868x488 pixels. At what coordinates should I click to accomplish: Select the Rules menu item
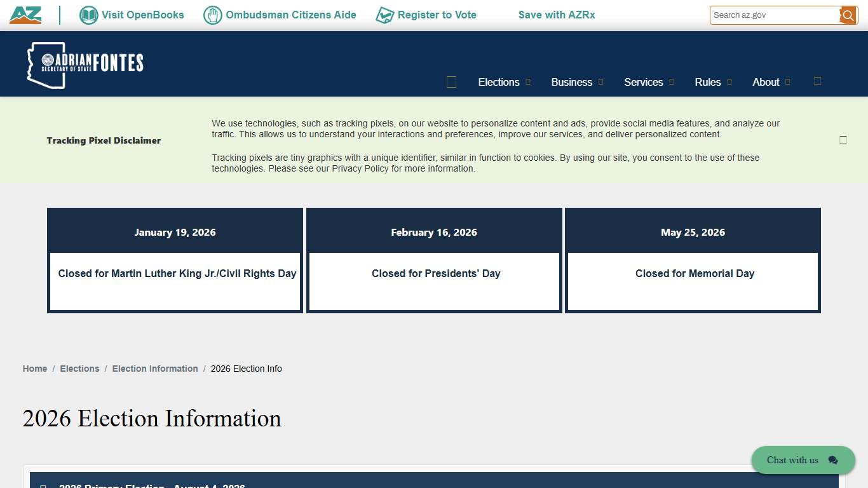(x=707, y=82)
